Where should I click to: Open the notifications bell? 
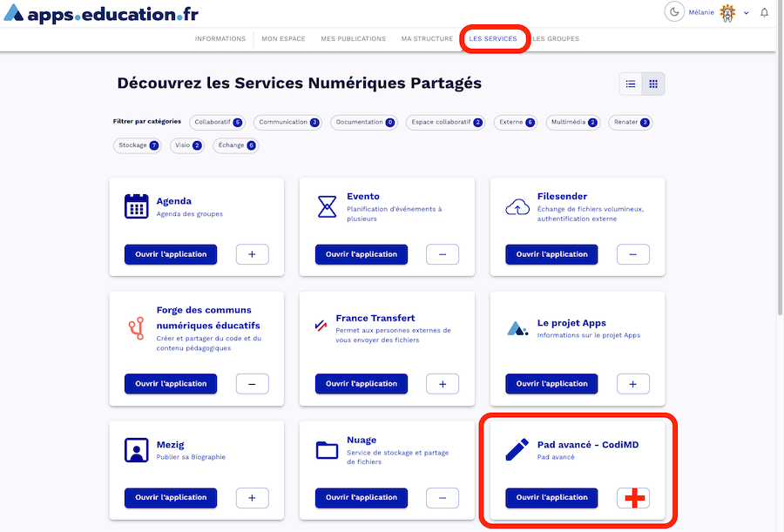[x=765, y=12]
